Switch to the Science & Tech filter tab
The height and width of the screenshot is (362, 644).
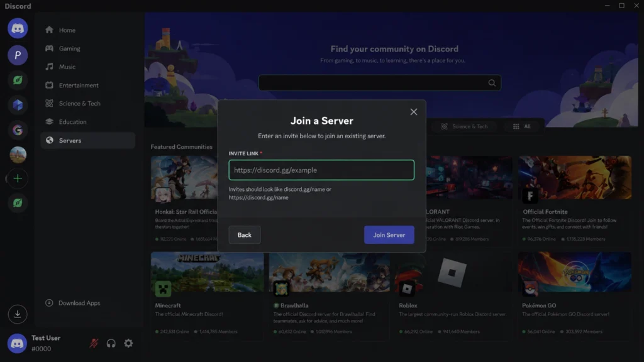[465, 126]
